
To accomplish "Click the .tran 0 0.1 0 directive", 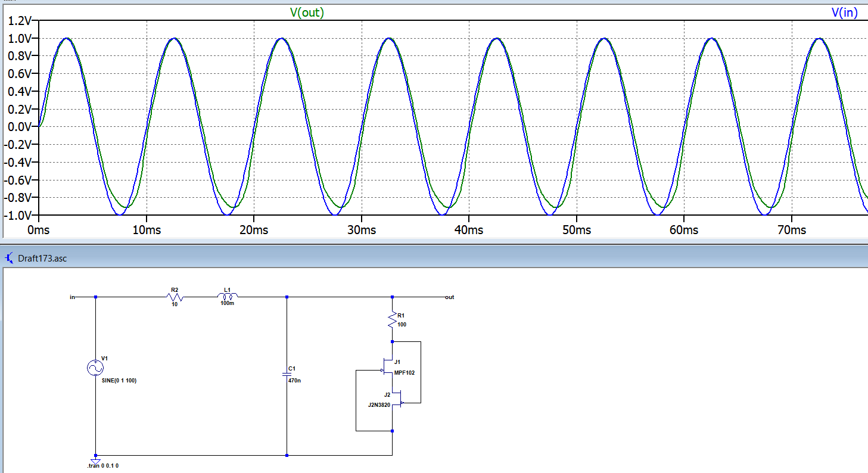I will [x=102, y=466].
